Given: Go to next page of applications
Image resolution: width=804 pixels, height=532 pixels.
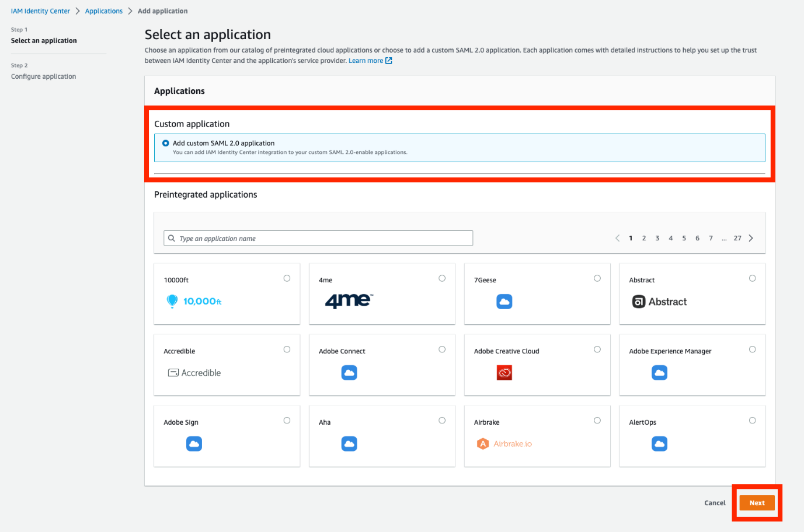Looking at the screenshot, I should point(751,238).
